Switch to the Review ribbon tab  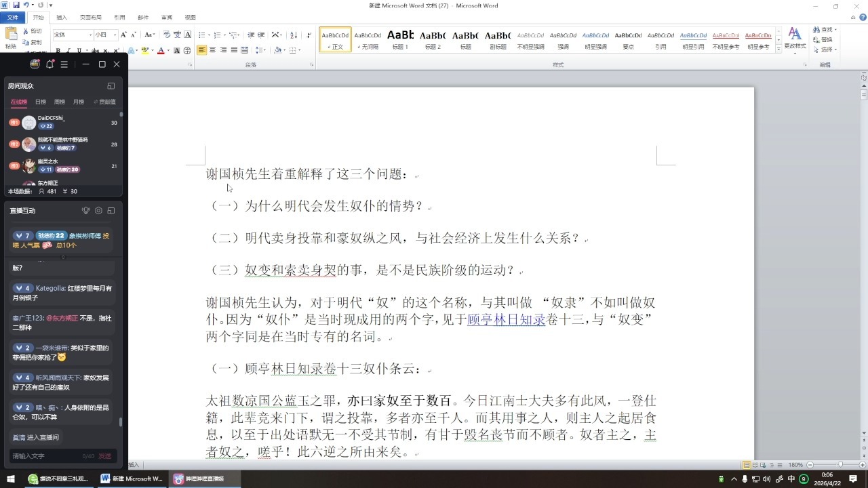pyautogui.click(x=167, y=18)
